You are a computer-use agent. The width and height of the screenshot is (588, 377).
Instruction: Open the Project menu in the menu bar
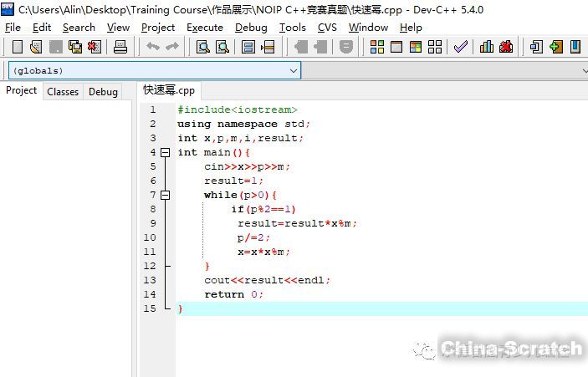tap(158, 27)
